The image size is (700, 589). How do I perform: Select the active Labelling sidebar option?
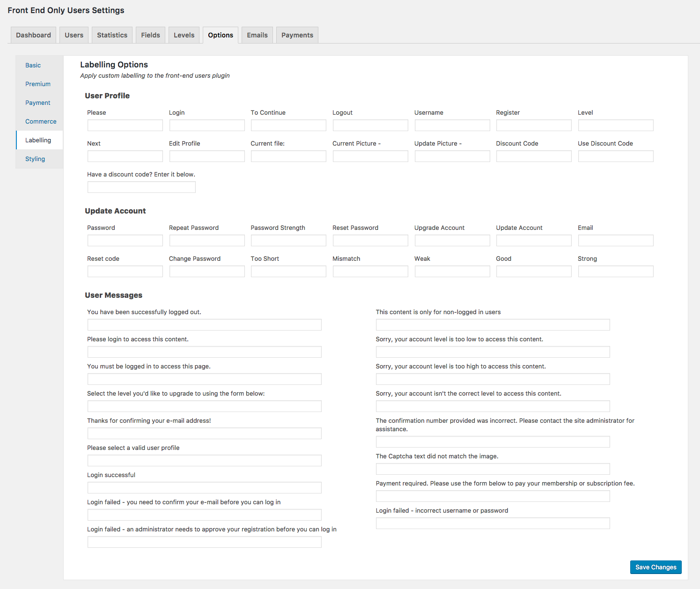(x=38, y=140)
